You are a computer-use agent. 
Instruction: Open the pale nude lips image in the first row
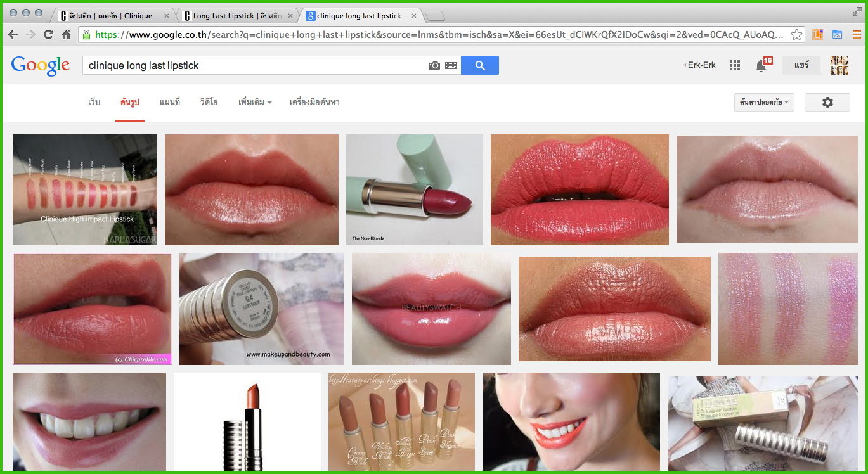767,189
